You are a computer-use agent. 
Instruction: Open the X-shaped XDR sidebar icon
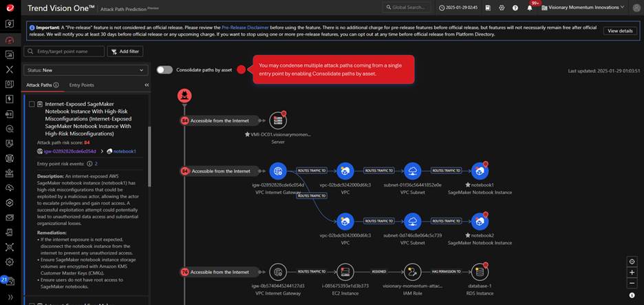(10, 70)
